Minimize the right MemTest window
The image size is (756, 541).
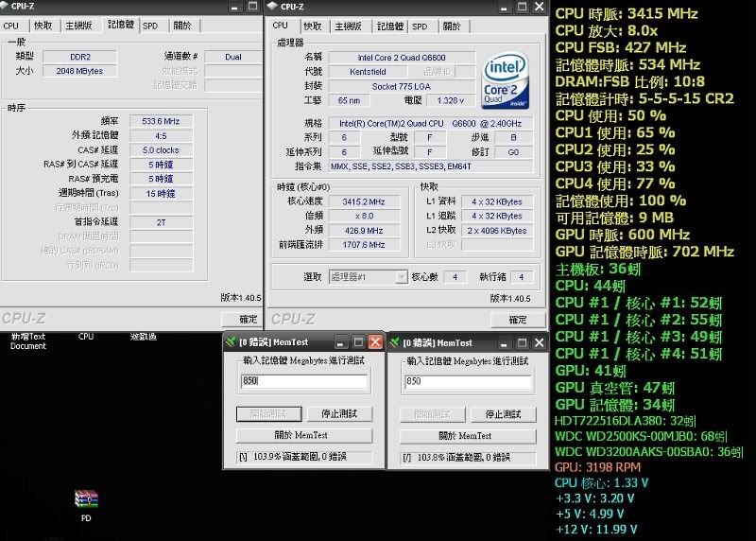click(504, 342)
